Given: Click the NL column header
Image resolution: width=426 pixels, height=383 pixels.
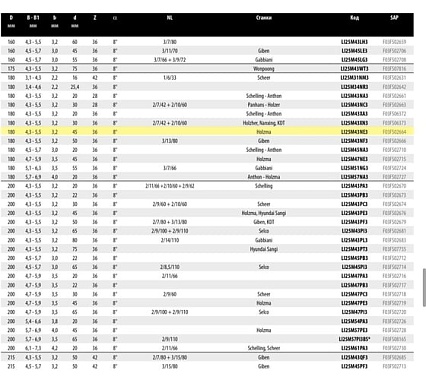Looking at the screenshot, I should point(170,18).
